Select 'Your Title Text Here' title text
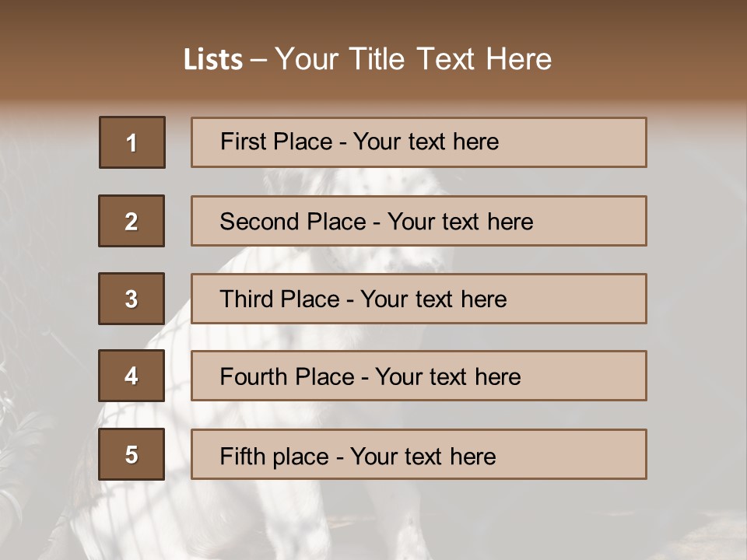This screenshot has width=747, height=560. point(413,59)
